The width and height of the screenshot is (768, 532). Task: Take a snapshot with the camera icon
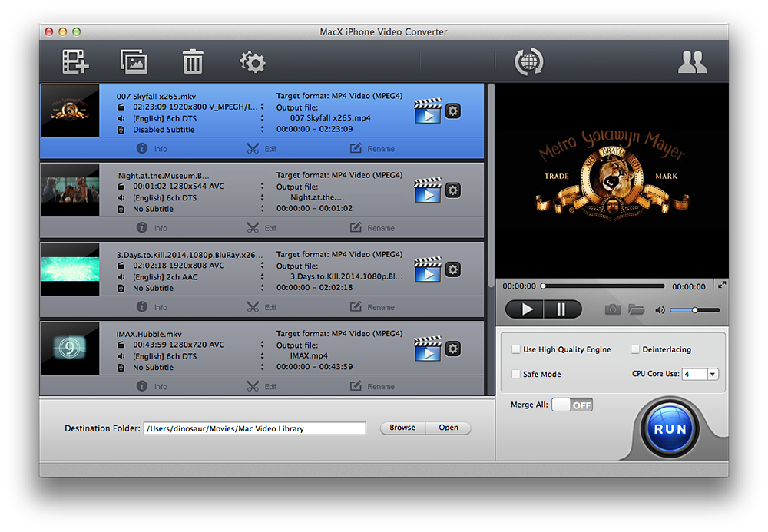click(x=612, y=309)
